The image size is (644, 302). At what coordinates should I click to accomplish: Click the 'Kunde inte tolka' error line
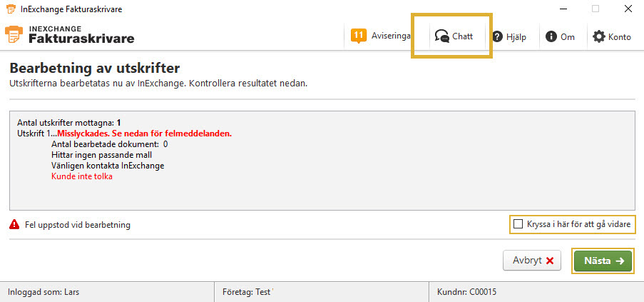click(x=82, y=176)
